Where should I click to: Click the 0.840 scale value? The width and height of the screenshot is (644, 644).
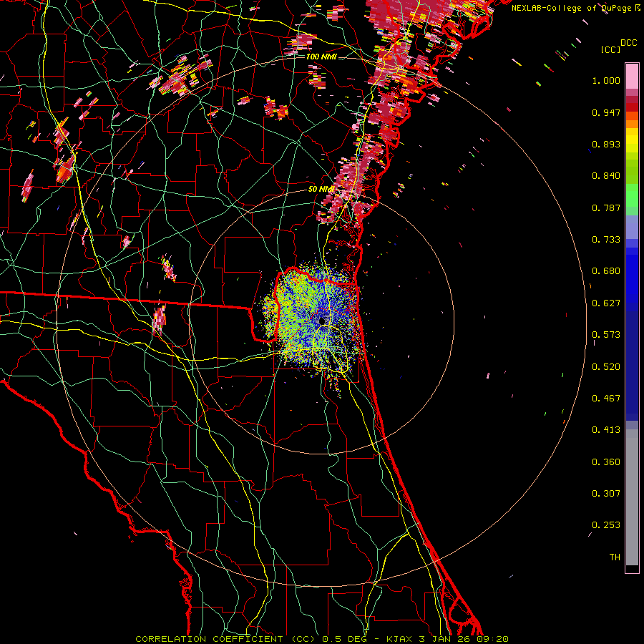(x=606, y=176)
